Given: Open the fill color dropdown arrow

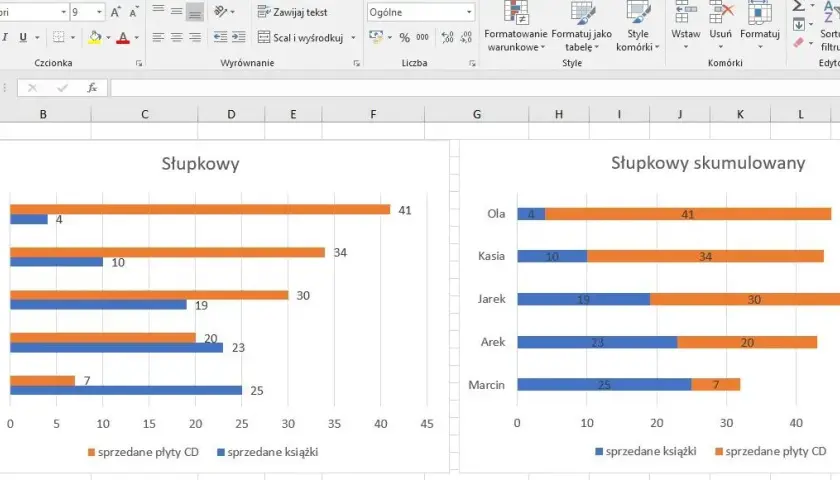Looking at the screenshot, I should click(108, 38).
